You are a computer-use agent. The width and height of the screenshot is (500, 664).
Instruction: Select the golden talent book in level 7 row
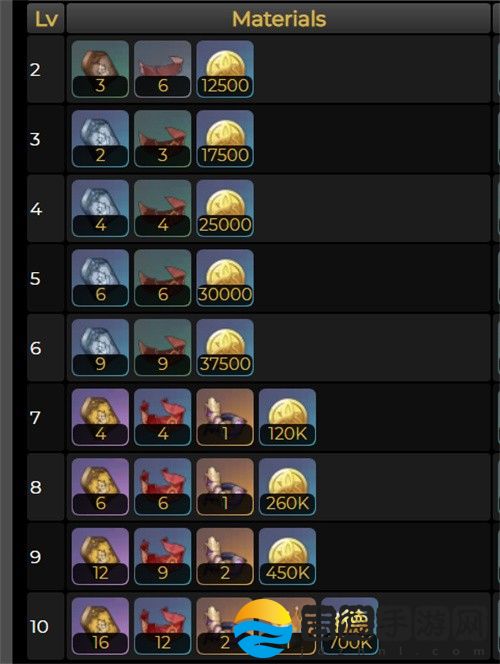(100, 417)
